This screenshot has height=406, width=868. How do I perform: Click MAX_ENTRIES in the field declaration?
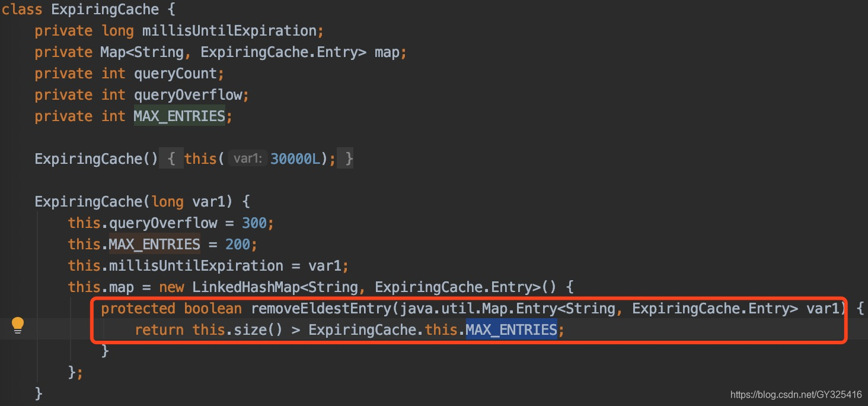180,116
